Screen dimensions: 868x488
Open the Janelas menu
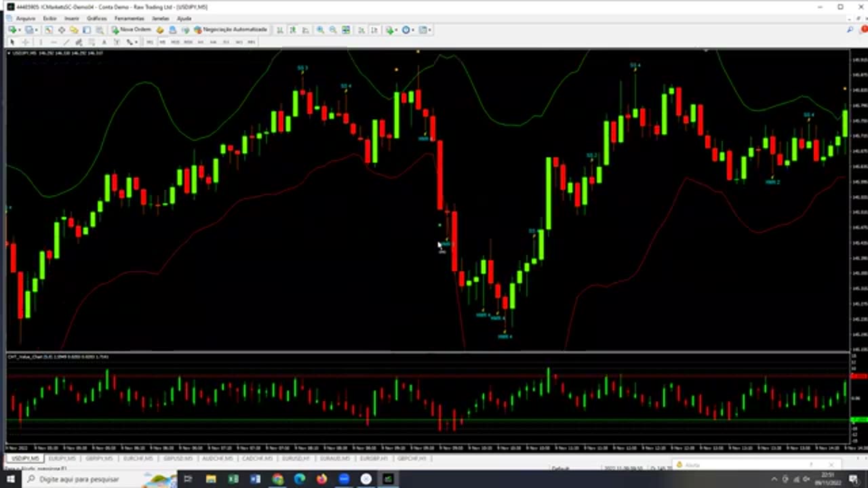pyautogui.click(x=161, y=18)
